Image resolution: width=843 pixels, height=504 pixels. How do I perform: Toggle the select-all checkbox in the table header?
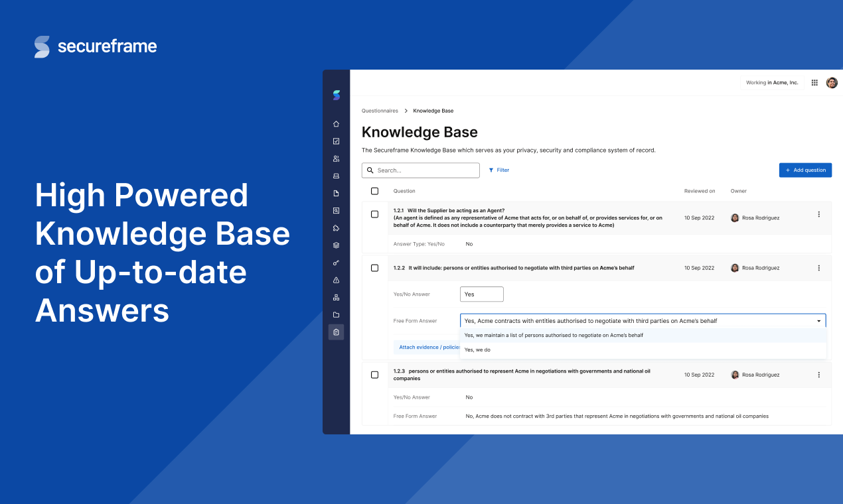click(x=374, y=191)
